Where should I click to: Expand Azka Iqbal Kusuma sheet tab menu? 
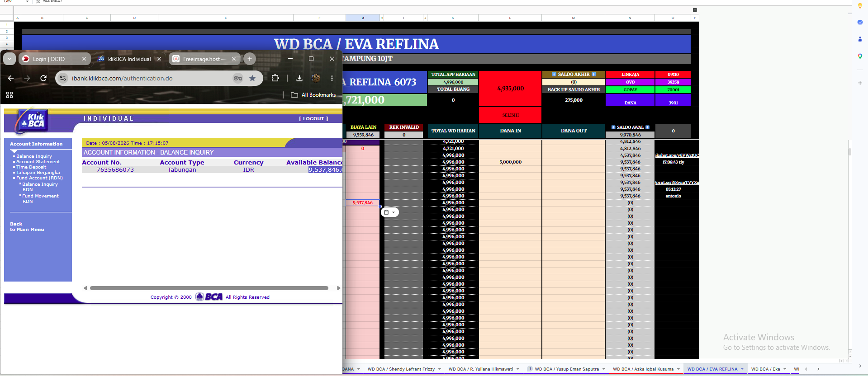click(x=678, y=369)
